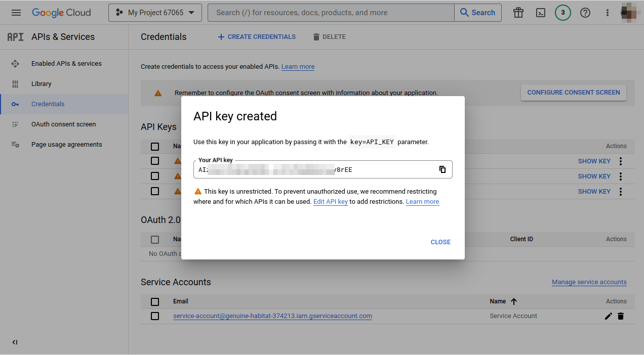Open actions menu for first API key
644x355 pixels.
pos(621,161)
